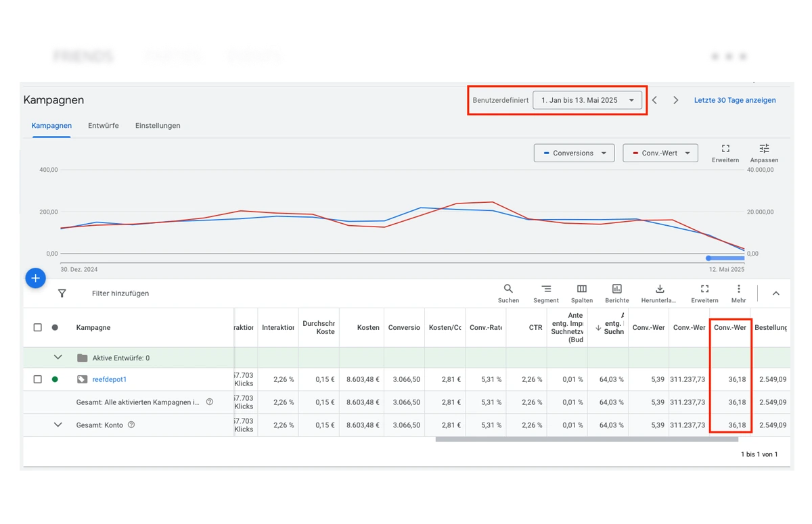Collapse the chart using the upward chevron beside Mehr
Screen dimensions: 812x524
tap(776, 293)
